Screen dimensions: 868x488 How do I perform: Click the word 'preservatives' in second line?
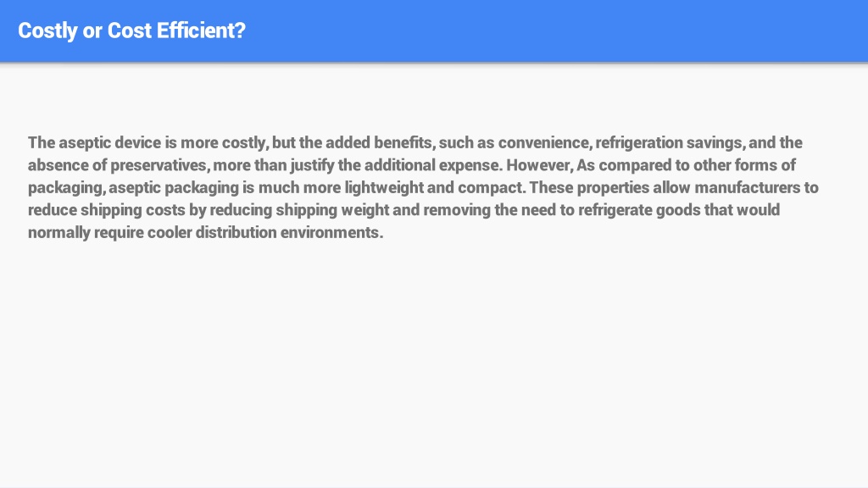click(x=159, y=165)
